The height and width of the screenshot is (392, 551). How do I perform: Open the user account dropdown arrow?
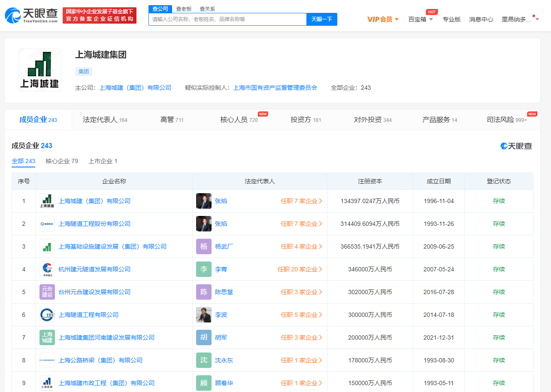click(537, 19)
